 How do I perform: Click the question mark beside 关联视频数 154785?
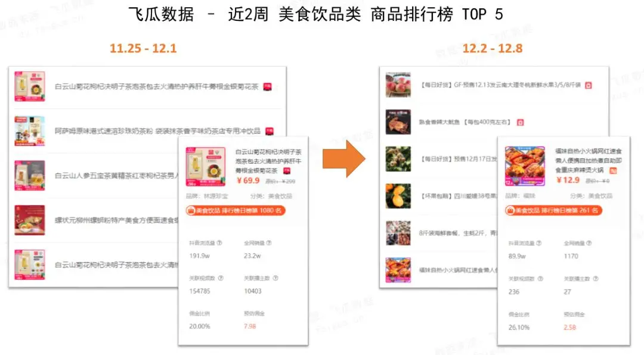pos(221,278)
